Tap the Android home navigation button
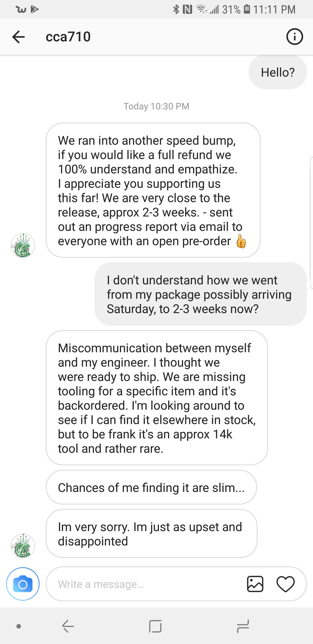The height and width of the screenshot is (644, 313). coord(155,626)
